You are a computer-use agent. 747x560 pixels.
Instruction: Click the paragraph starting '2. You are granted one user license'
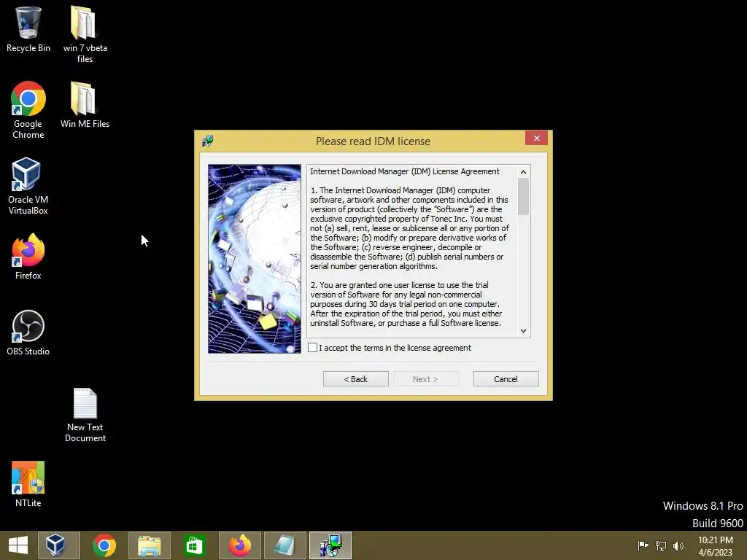click(x=406, y=304)
